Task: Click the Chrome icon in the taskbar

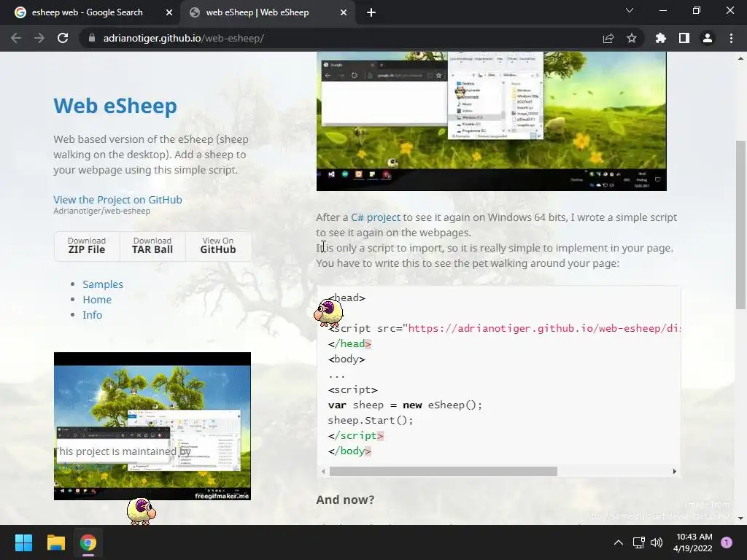Action: click(88, 542)
